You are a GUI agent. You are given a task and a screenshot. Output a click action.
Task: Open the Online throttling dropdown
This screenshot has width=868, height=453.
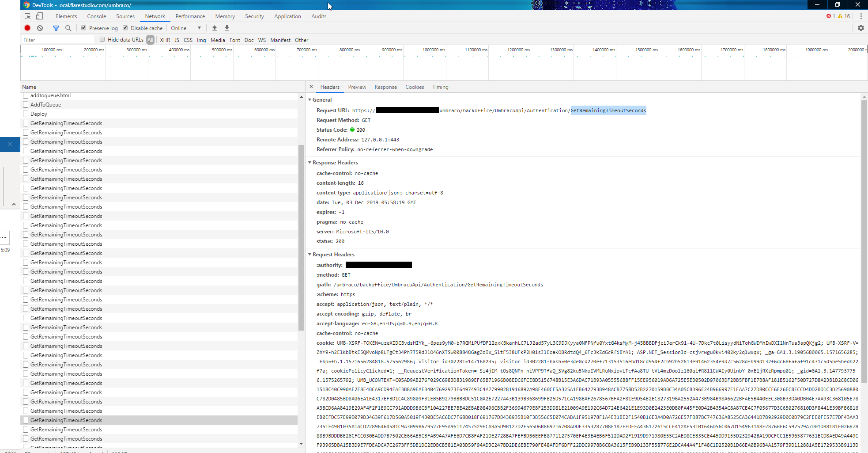186,28
